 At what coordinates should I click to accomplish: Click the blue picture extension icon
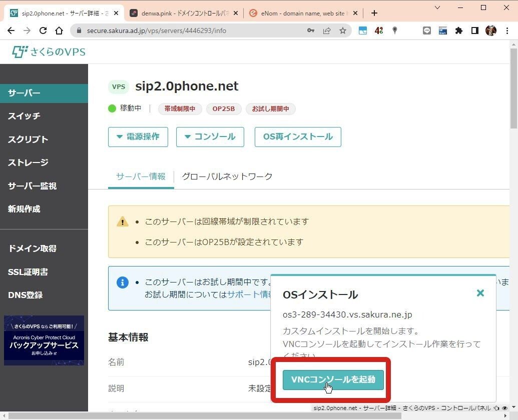coord(443,30)
